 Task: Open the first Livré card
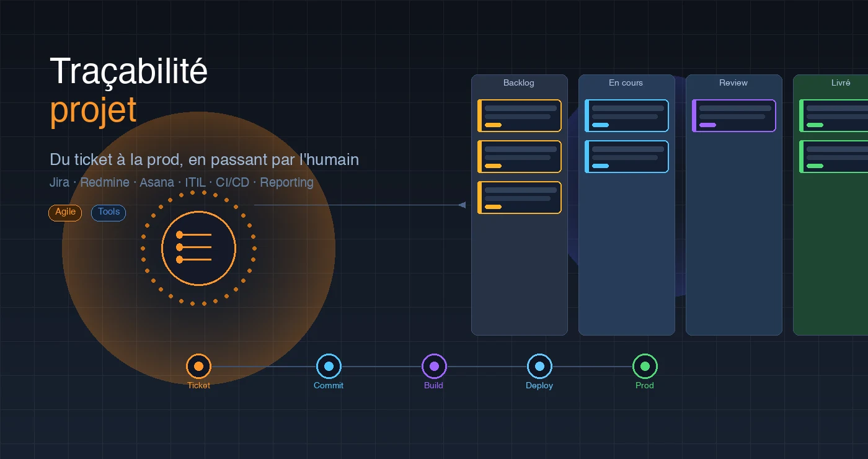[x=834, y=115]
